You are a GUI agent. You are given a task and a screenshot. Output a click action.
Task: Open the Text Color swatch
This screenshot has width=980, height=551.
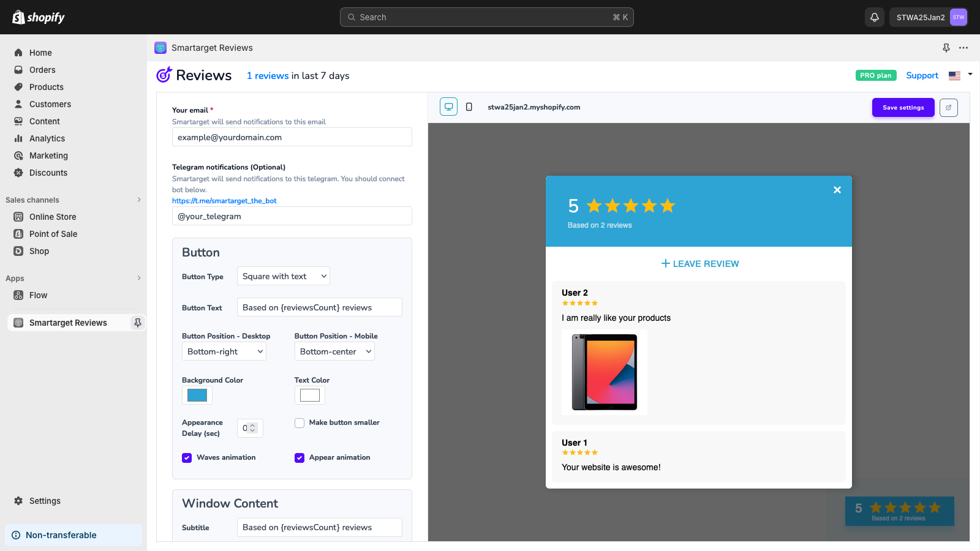(x=310, y=395)
